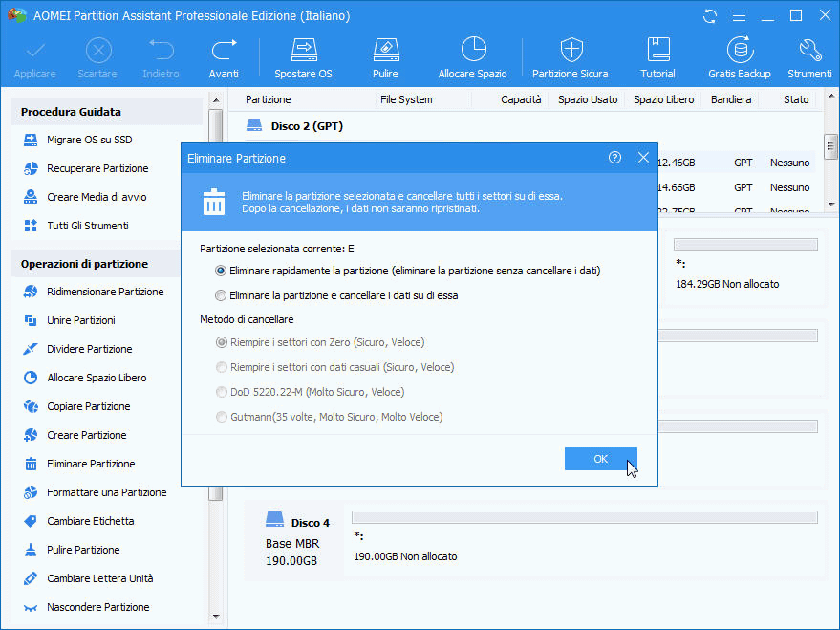The height and width of the screenshot is (630, 840).
Task: Select Copiare Partizione operation
Action: (77, 406)
